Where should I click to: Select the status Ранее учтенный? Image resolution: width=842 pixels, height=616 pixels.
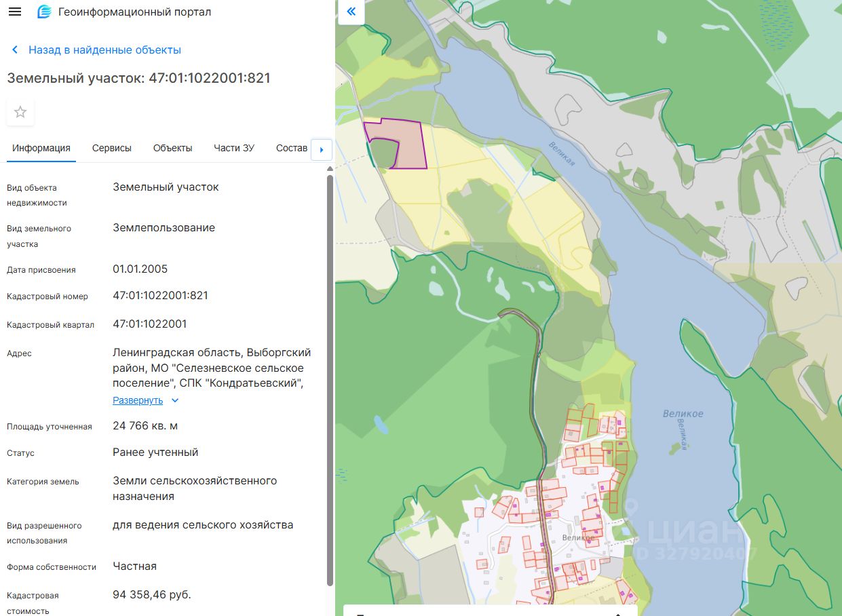[x=155, y=453]
